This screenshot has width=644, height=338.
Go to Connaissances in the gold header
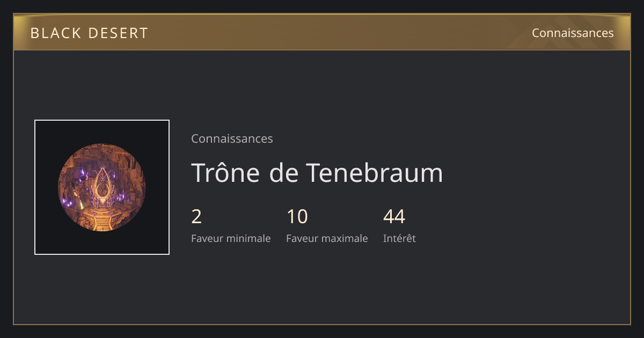coord(573,33)
